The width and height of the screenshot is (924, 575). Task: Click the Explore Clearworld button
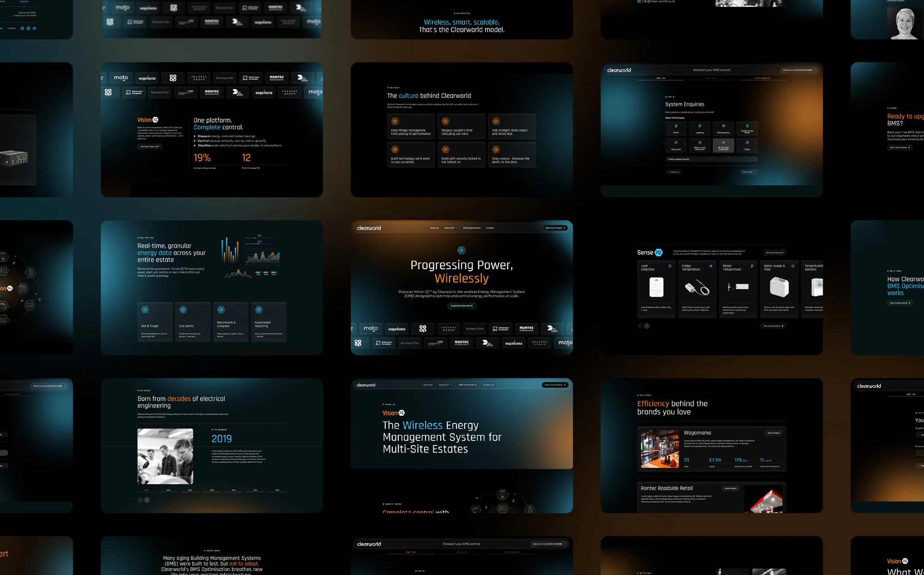pyautogui.click(x=462, y=306)
